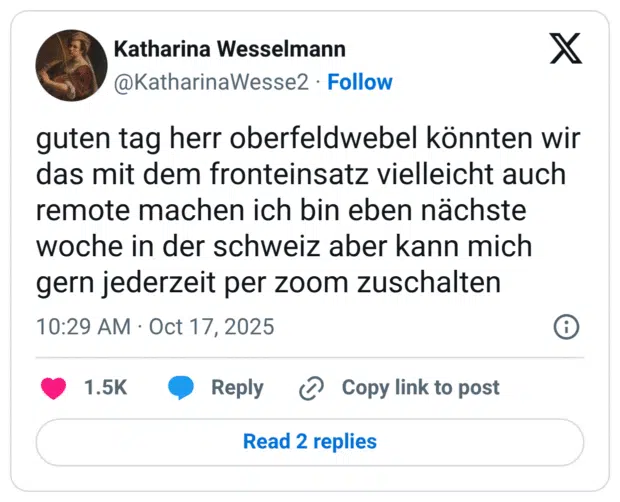Screen dimensions: 620x502
Task: Click the X logo in the corner
Action: click(565, 49)
